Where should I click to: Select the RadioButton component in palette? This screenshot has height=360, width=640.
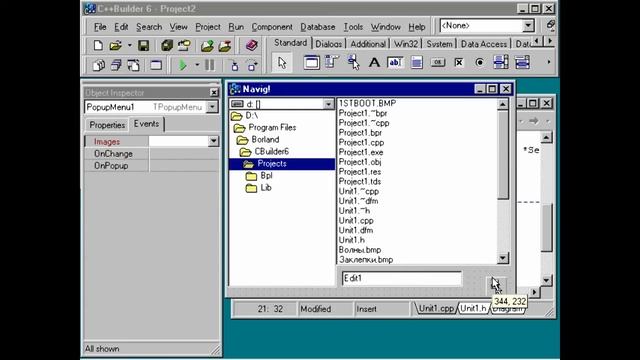[x=480, y=62]
